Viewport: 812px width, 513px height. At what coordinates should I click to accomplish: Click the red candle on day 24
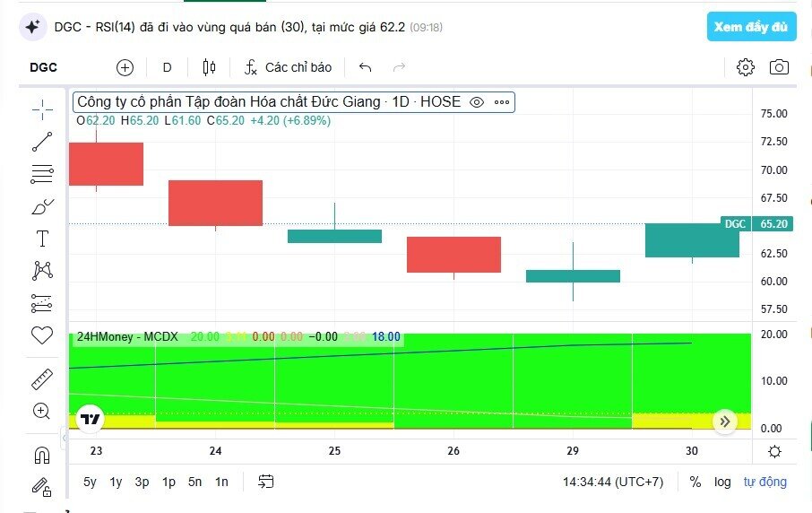tap(215, 203)
